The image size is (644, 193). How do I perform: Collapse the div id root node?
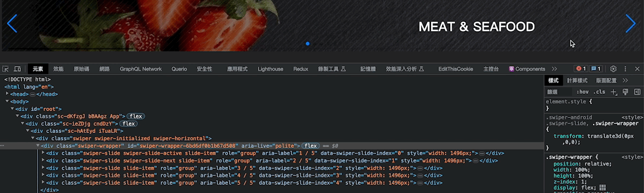[x=13, y=109]
